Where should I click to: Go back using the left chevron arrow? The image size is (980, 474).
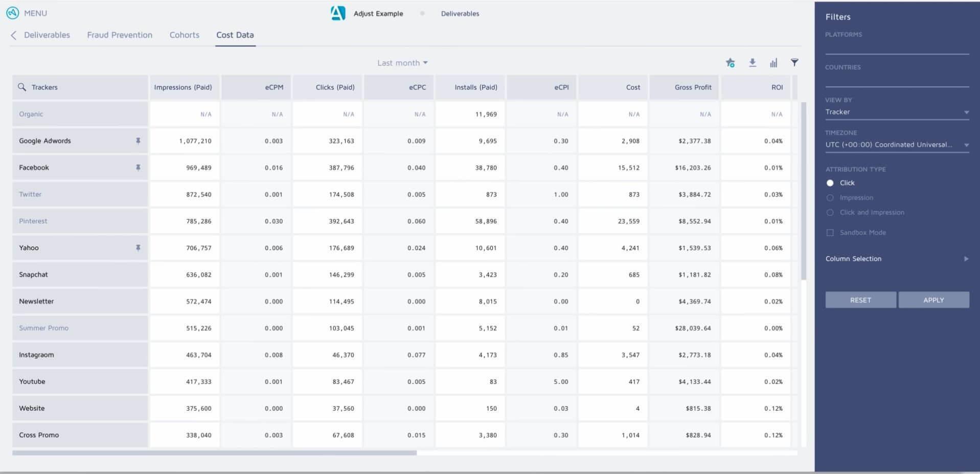[14, 35]
